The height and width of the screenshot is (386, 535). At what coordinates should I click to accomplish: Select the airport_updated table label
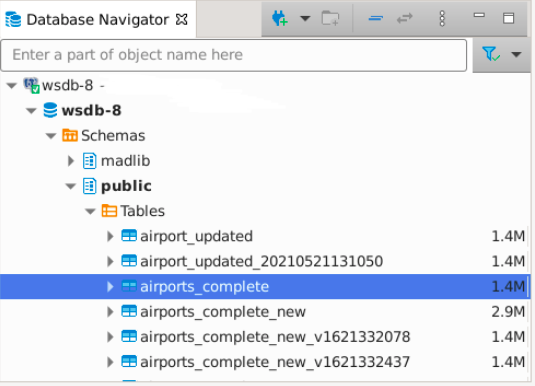tap(197, 236)
